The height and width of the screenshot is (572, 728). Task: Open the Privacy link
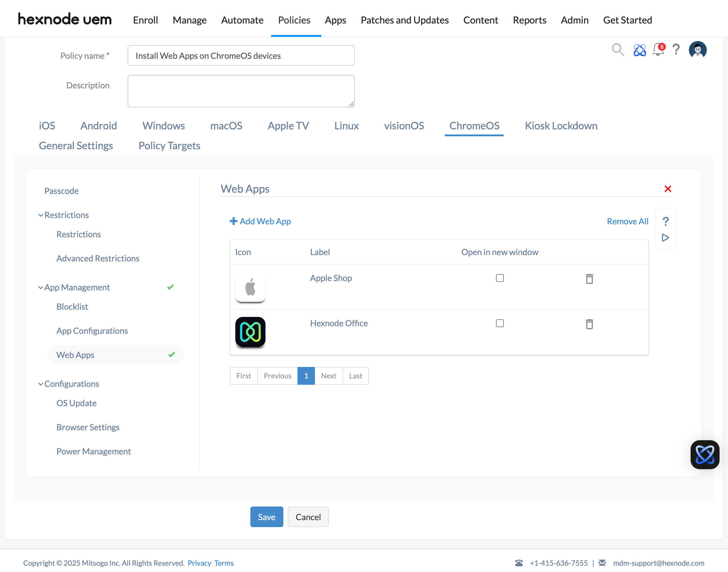(199, 563)
